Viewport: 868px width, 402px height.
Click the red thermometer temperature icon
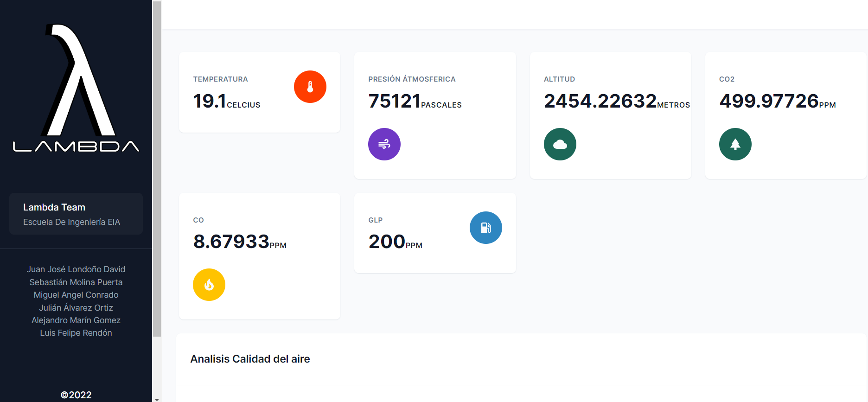tap(310, 87)
